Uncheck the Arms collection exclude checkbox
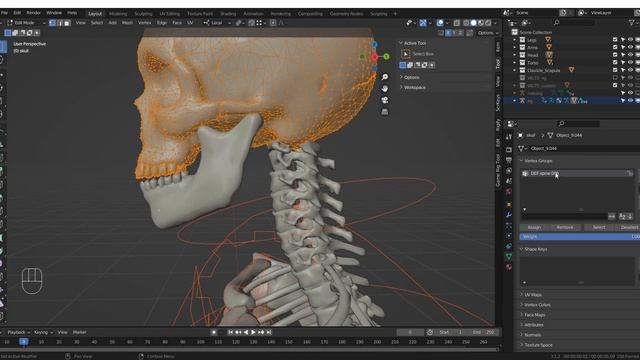The height and width of the screenshot is (360, 640). point(615,47)
